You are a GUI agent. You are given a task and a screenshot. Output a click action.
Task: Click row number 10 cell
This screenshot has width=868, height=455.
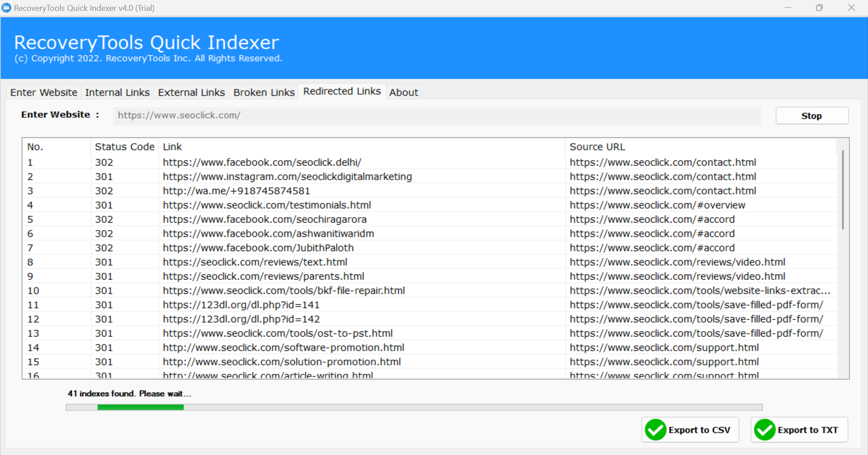(x=33, y=291)
